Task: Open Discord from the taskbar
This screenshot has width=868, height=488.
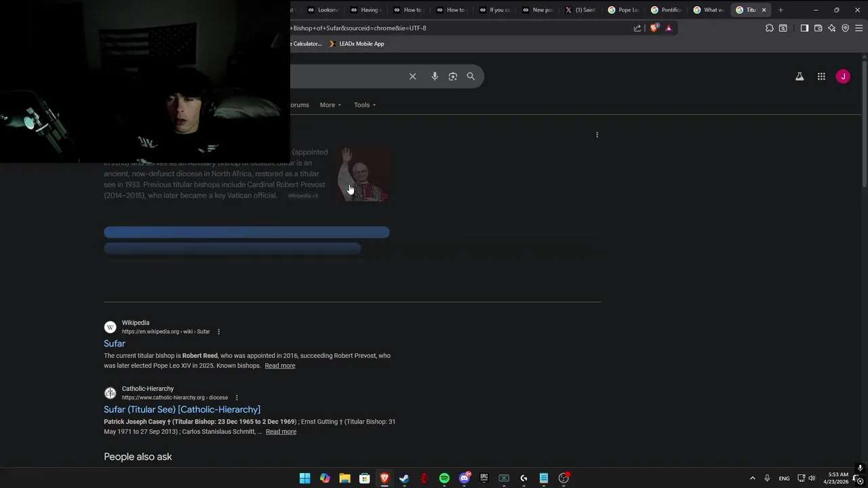Action: pyautogui.click(x=465, y=479)
